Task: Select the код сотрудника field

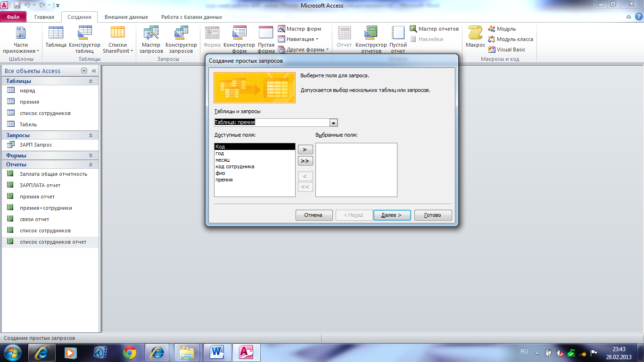Action: 255,166
